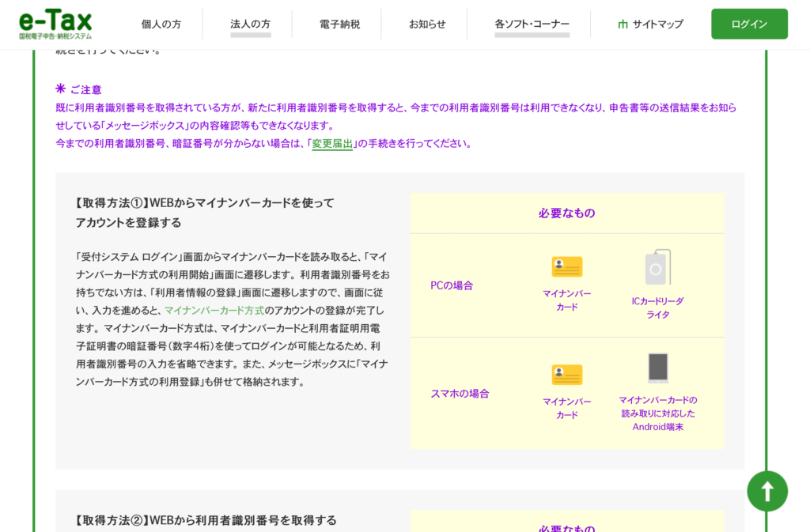
Task: Click the sitemap icon beside サイトマップ
Action: [x=623, y=25]
